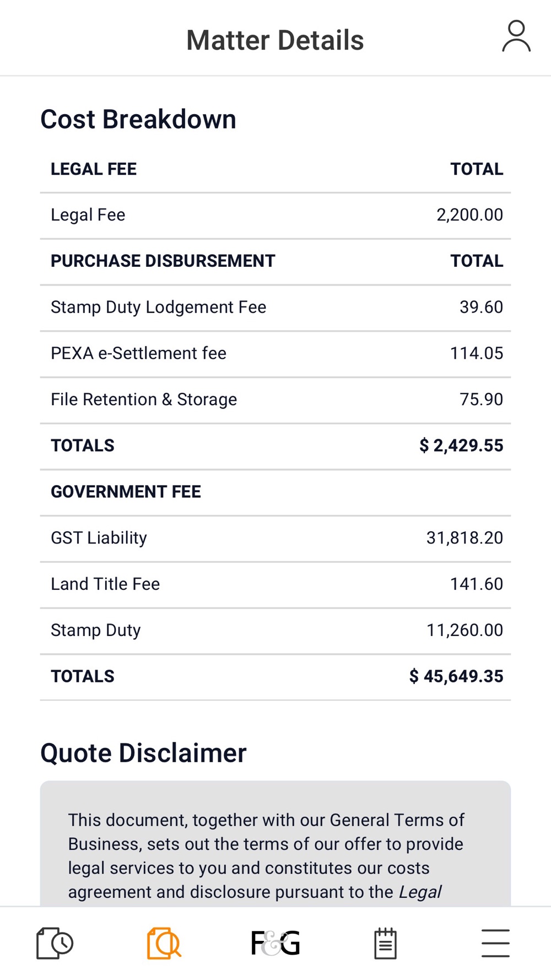Open the notepad icon in bottom bar
This screenshot has width=551, height=980.
click(x=385, y=943)
